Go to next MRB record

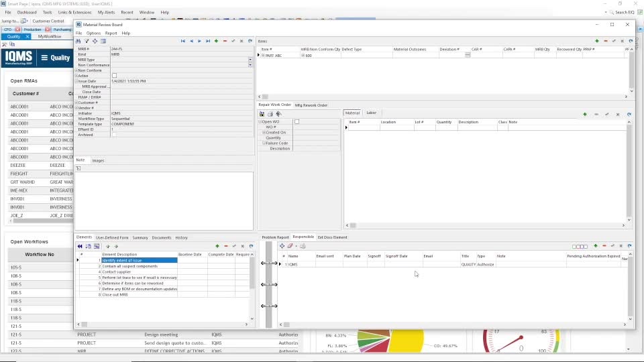tap(200, 41)
